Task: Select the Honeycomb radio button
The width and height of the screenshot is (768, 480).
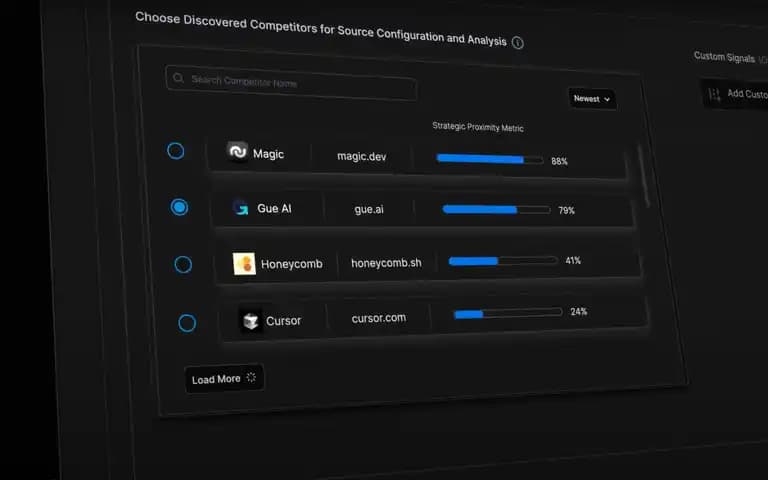Action: (x=183, y=264)
